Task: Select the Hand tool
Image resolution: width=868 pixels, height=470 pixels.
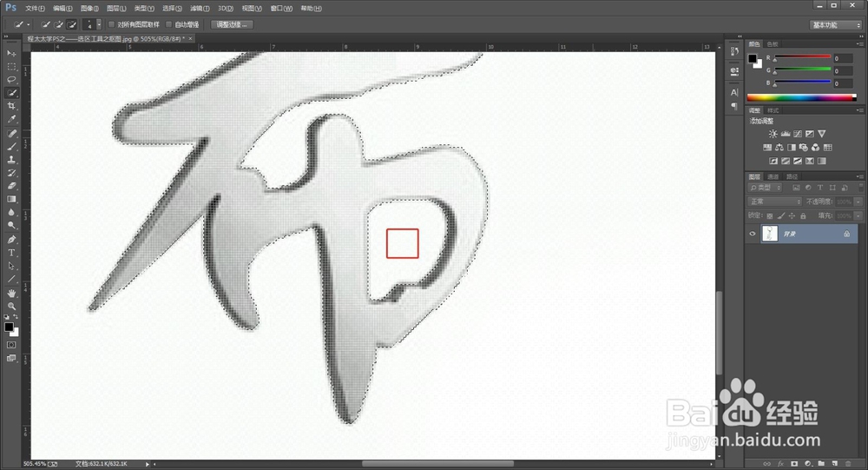Action: 11,293
